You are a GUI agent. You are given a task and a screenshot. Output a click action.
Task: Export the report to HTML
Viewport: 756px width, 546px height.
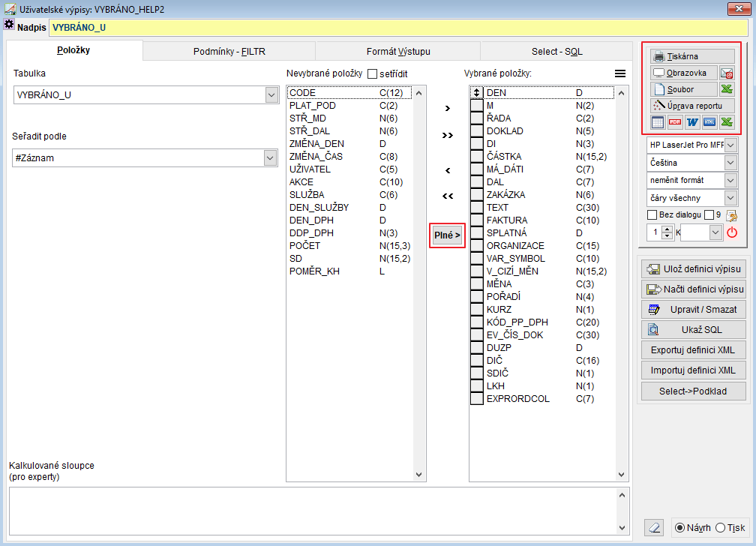coord(709,122)
